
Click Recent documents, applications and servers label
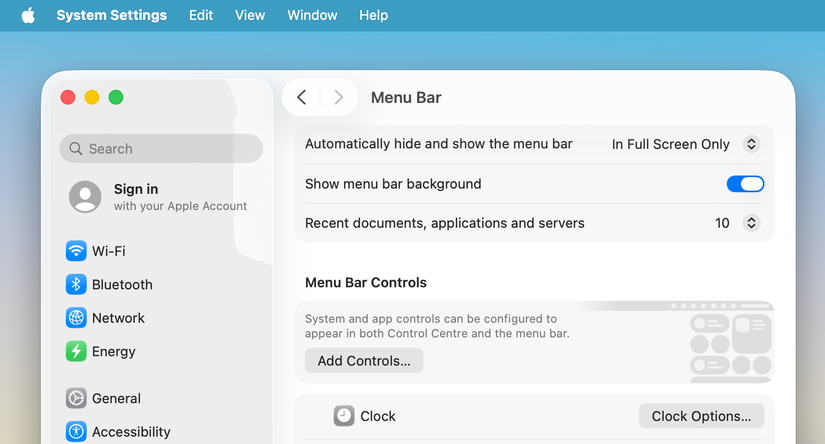(x=445, y=223)
